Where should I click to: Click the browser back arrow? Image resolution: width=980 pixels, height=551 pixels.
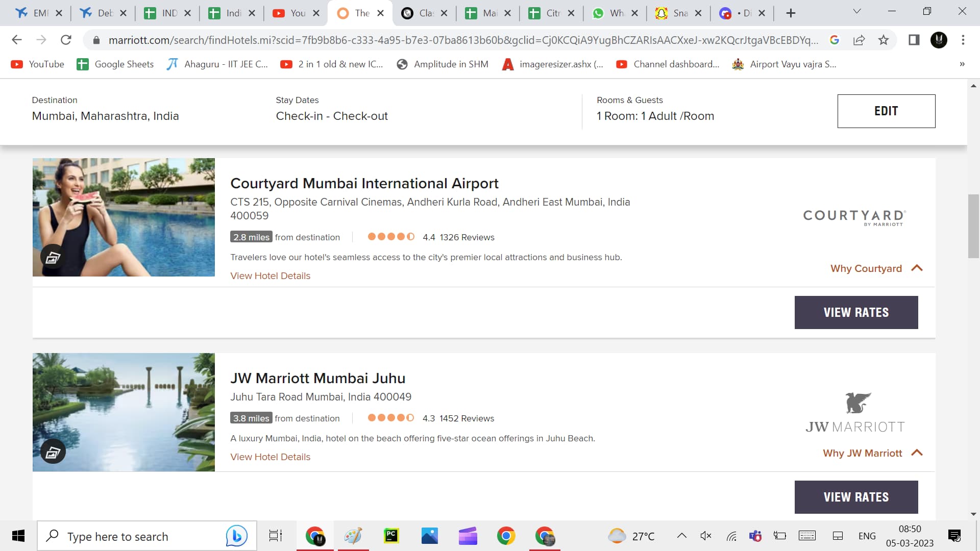(17, 40)
